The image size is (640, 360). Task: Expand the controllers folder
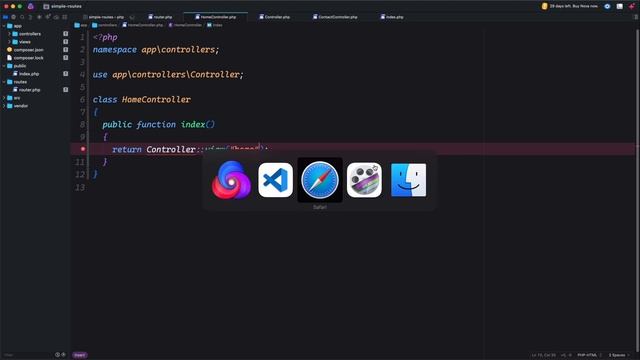(x=9, y=34)
